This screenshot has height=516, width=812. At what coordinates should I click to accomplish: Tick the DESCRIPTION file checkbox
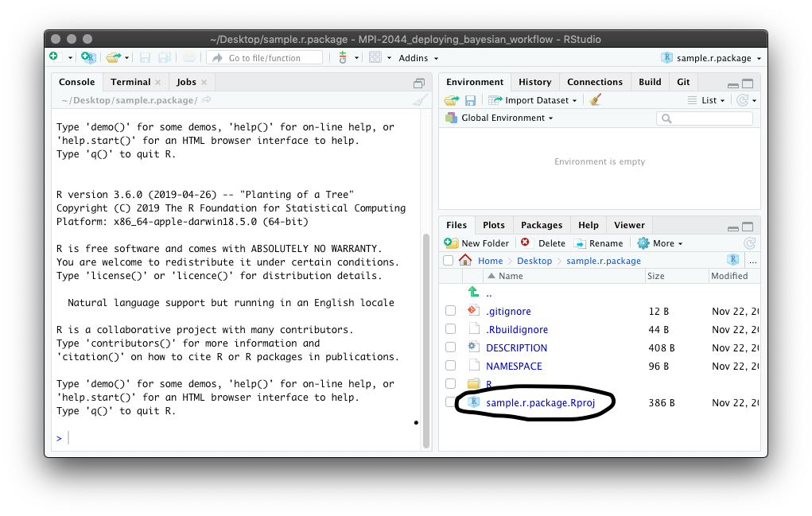(x=450, y=347)
